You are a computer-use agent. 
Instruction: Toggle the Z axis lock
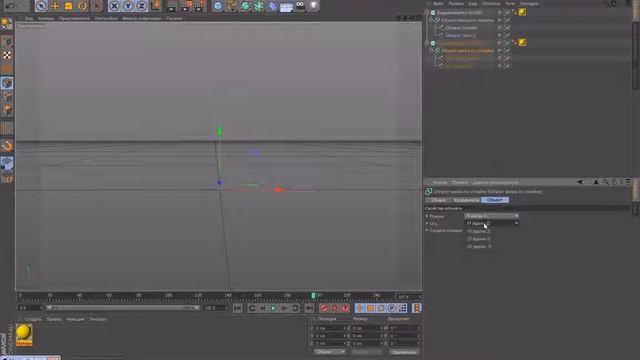click(x=141, y=6)
